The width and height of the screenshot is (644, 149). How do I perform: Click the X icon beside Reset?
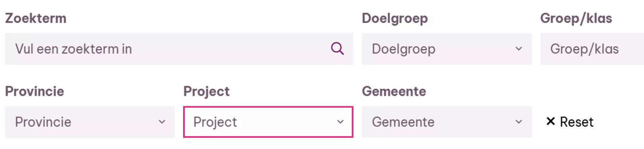(550, 121)
